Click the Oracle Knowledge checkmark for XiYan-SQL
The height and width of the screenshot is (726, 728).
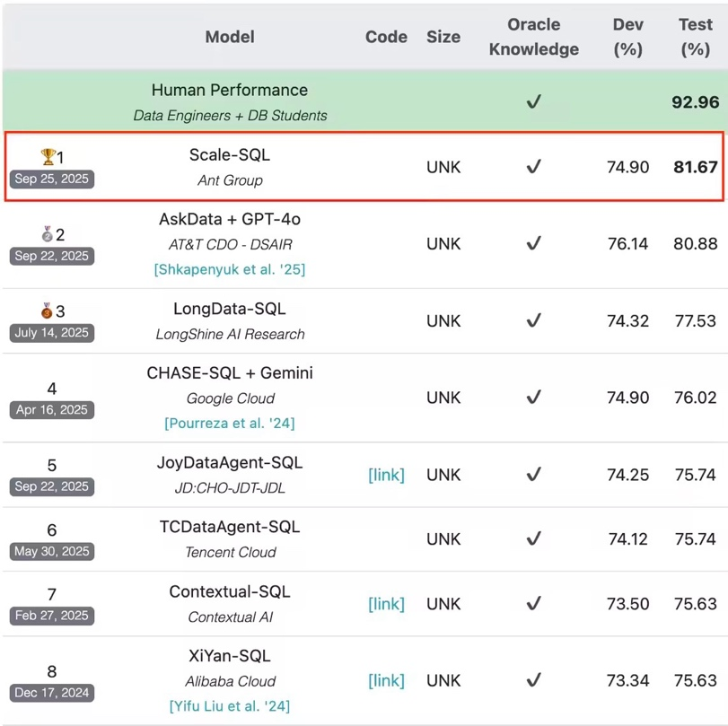click(534, 680)
